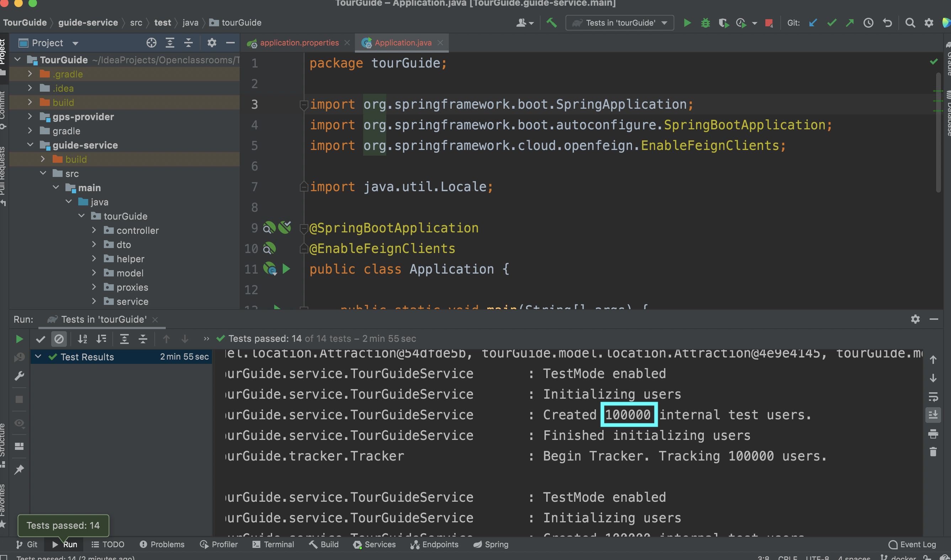Collapse the guide-service module tree node
This screenshot has height=560, width=951.
(x=30, y=145)
